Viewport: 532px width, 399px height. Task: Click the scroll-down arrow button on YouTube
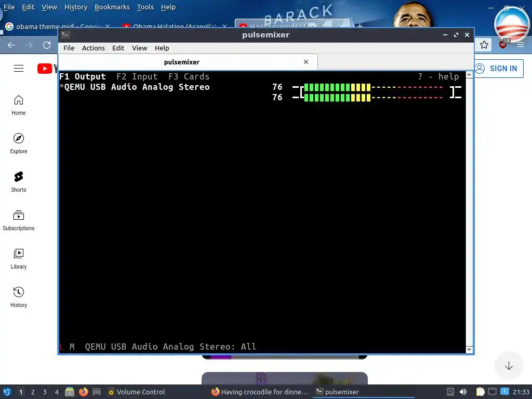tap(509, 366)
